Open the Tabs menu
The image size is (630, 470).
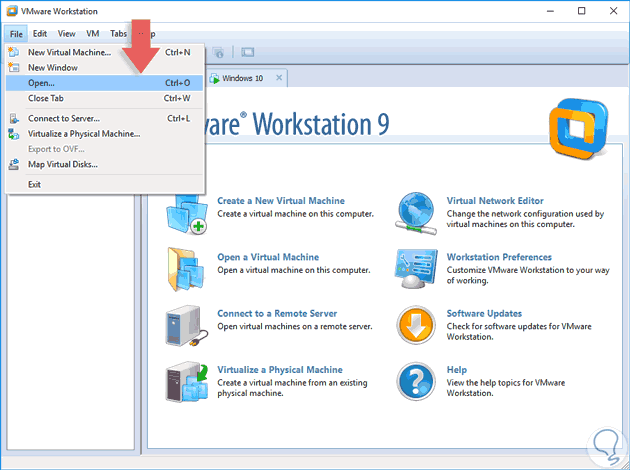tap(118, 34)
